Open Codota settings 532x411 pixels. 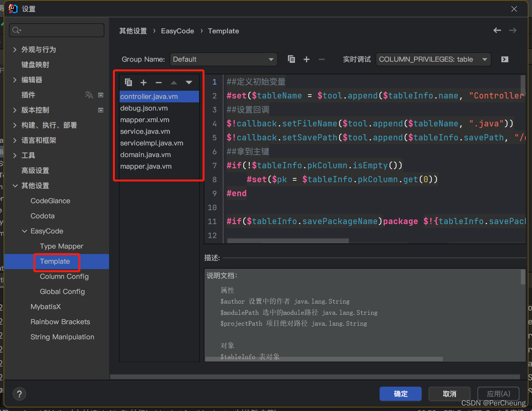43,216
